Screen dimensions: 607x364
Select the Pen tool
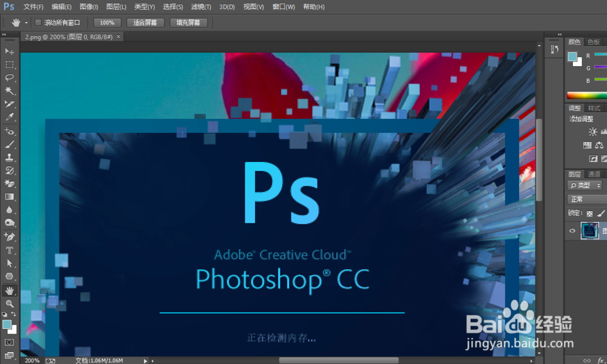(10, 237)
